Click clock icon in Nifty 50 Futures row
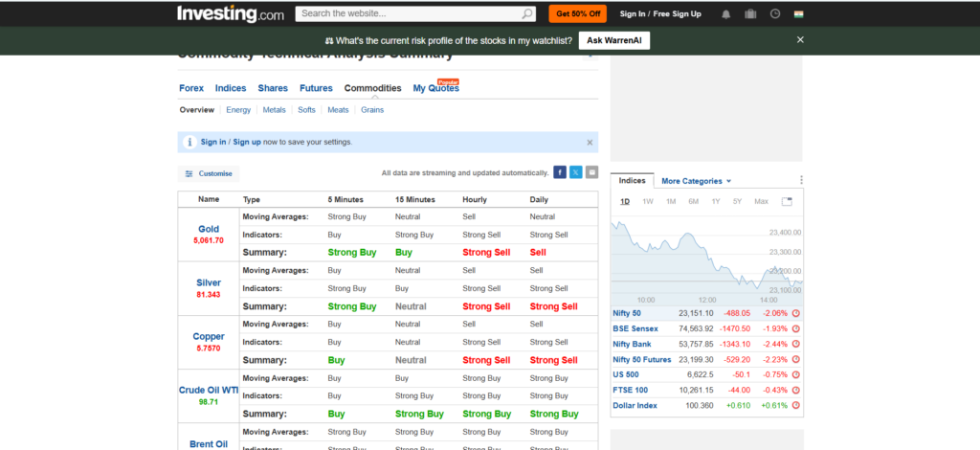The height and width of the screenshot is (450, 980). pyautogui.click(x=795, y=360)
